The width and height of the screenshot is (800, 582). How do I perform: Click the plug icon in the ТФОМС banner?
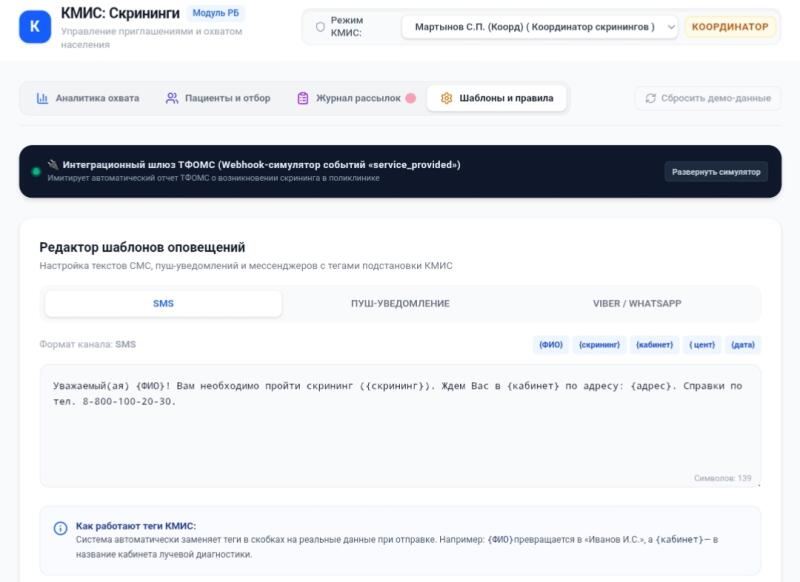tap(53, 164)
